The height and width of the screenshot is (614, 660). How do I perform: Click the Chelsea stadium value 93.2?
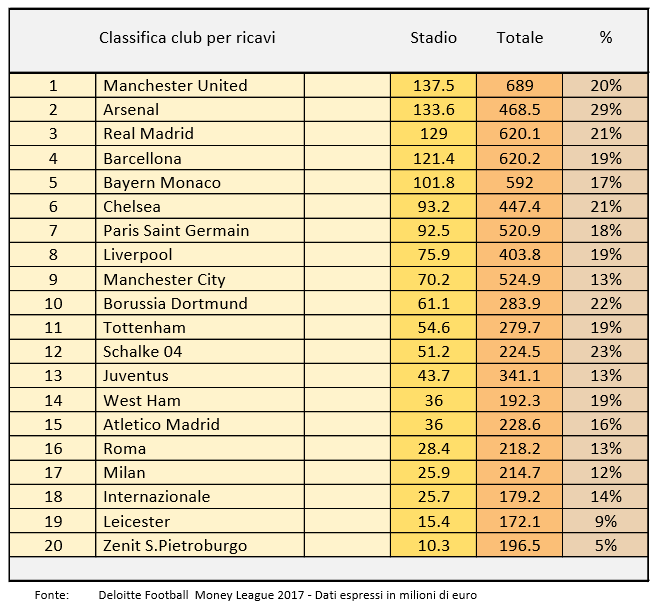[433, 207]
